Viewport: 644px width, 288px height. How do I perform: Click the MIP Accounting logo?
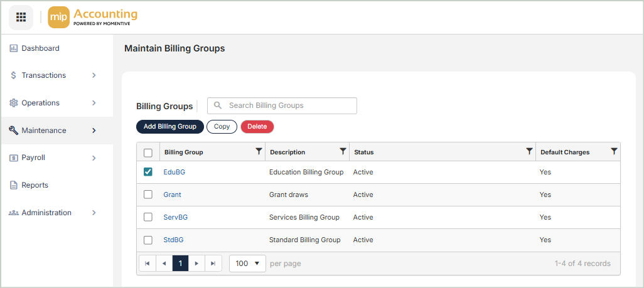[93, 17]
